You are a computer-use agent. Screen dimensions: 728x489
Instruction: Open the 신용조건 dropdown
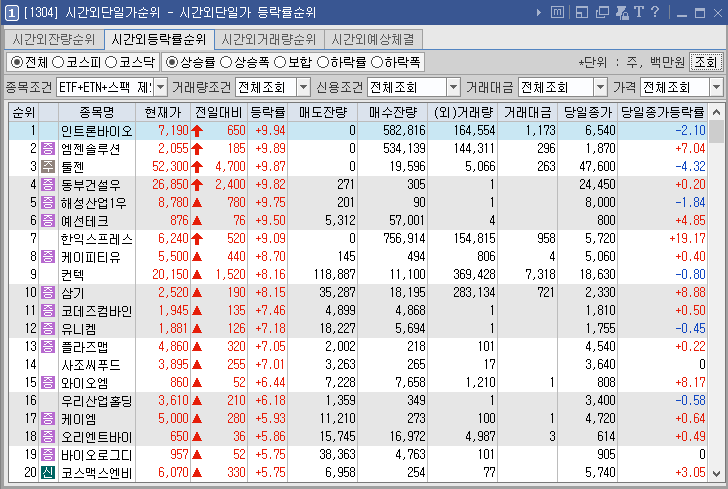click(453, 87)
